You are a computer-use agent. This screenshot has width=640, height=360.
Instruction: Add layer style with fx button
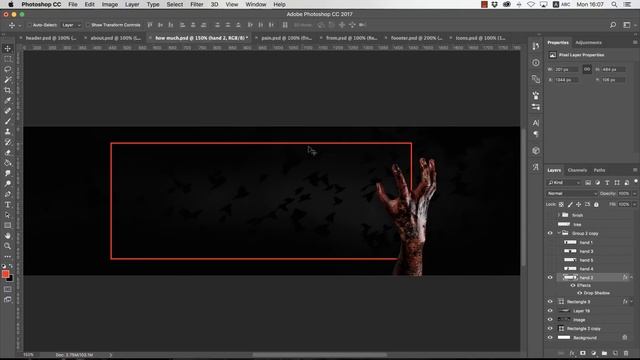pyautogui.click(x=572, y=353)
